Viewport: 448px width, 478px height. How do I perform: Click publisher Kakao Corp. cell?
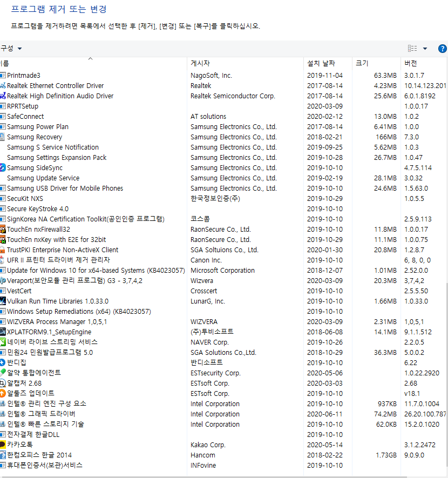[x=208, y=445]
